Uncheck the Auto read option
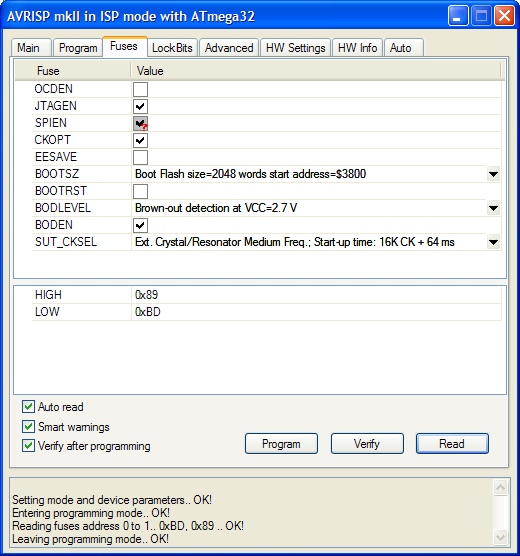The image size is (520, 556). coord(28,407)
